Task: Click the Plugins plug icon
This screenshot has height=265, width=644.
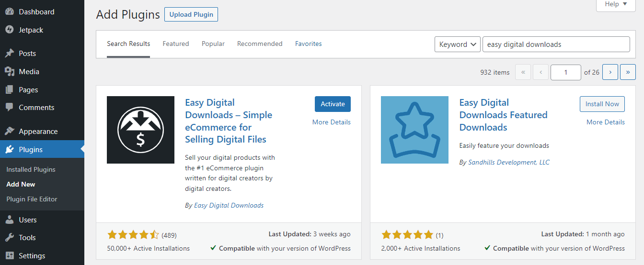Action: [10, 149]
